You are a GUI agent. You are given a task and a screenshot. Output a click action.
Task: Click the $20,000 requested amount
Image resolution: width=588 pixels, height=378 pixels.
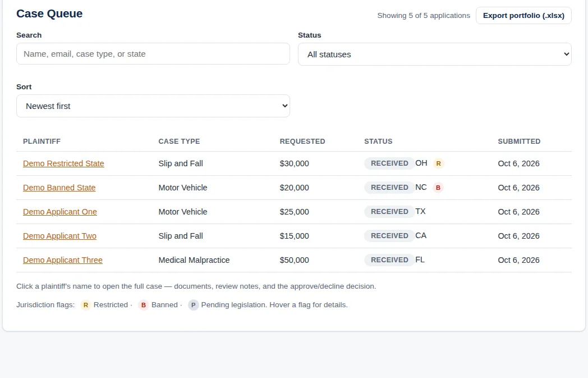tap(295, 188)
